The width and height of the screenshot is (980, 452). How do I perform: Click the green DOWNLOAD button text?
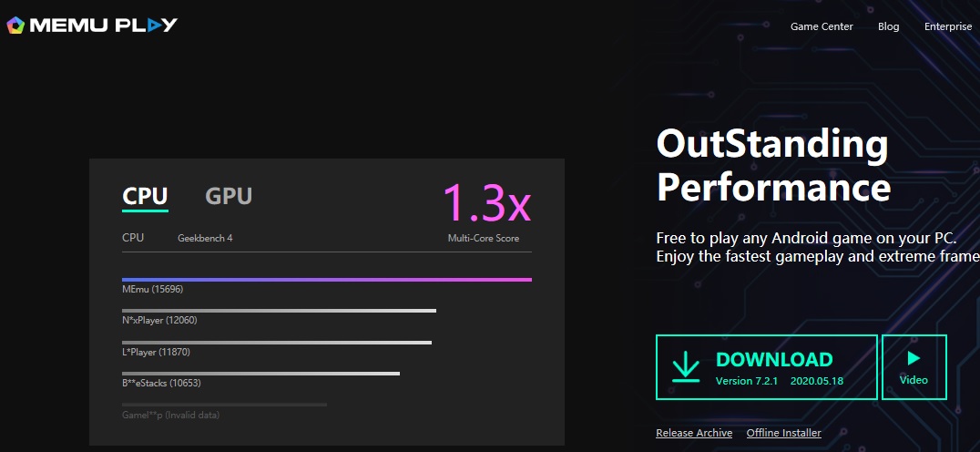pyautogui.click(x=774, y=359)
